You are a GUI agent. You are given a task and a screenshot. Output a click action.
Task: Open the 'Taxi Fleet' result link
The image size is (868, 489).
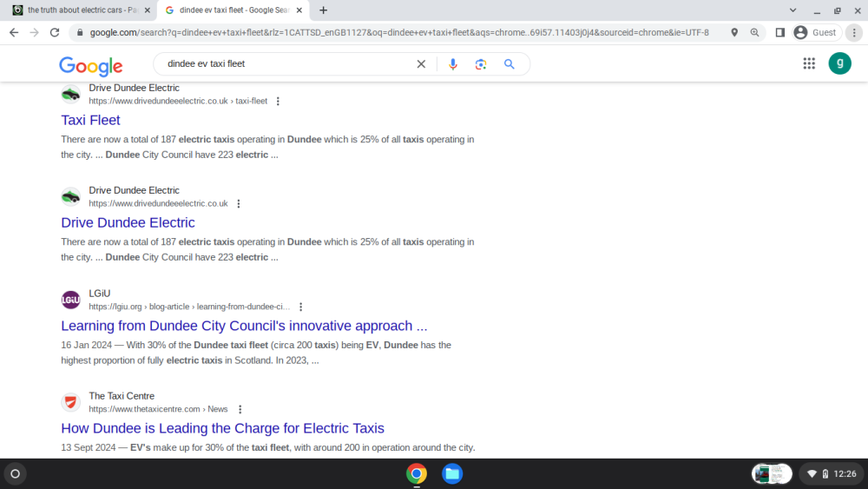coord(90,120)
